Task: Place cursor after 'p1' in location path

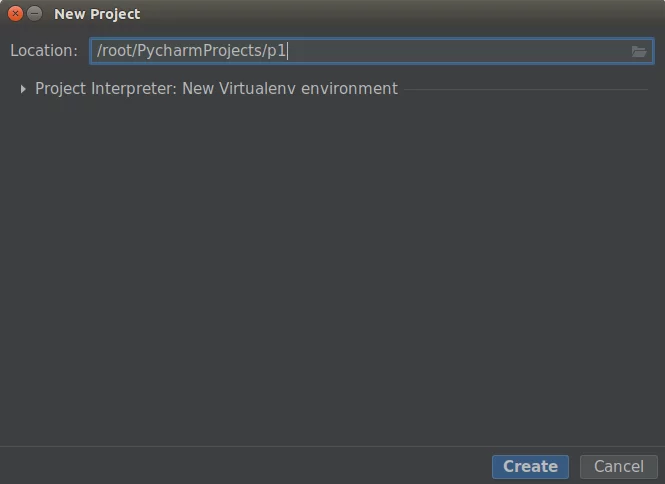Action: click(287, 51)
